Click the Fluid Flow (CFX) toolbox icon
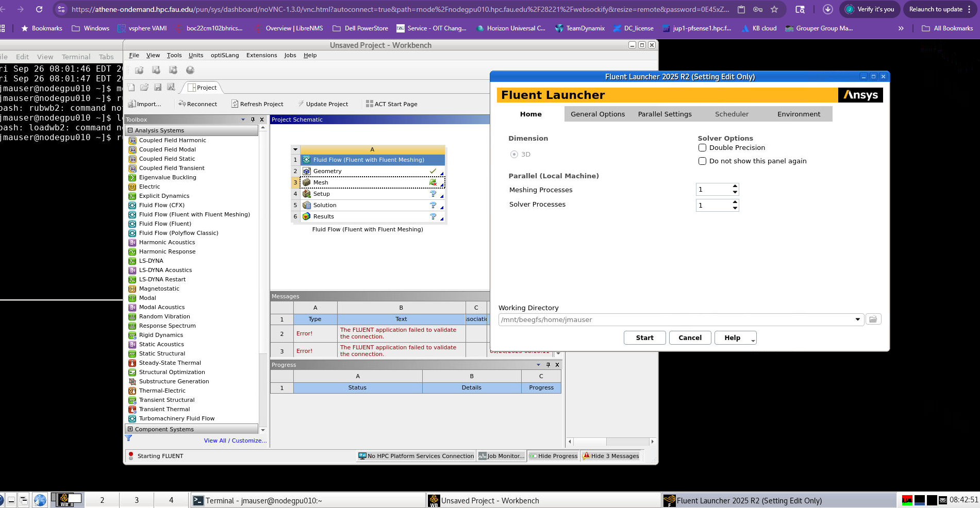The height and width of the screenshot is (508, 980). click(132, 205)
